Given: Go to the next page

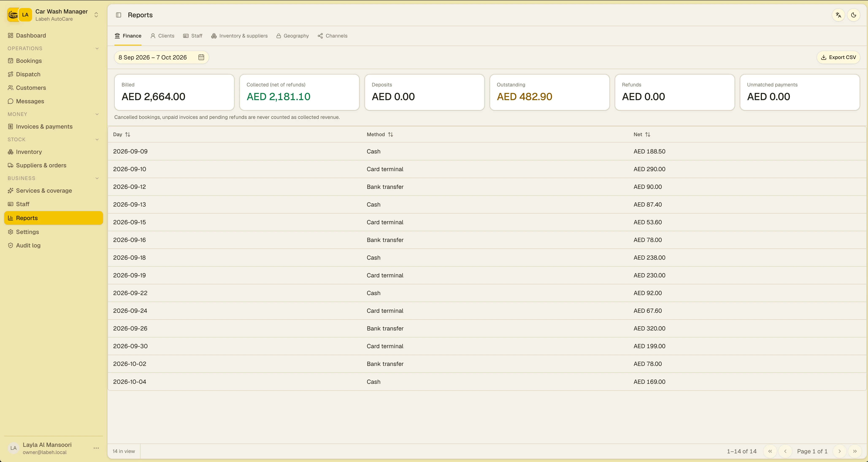Looking at the screenshot, I should 839,451.
